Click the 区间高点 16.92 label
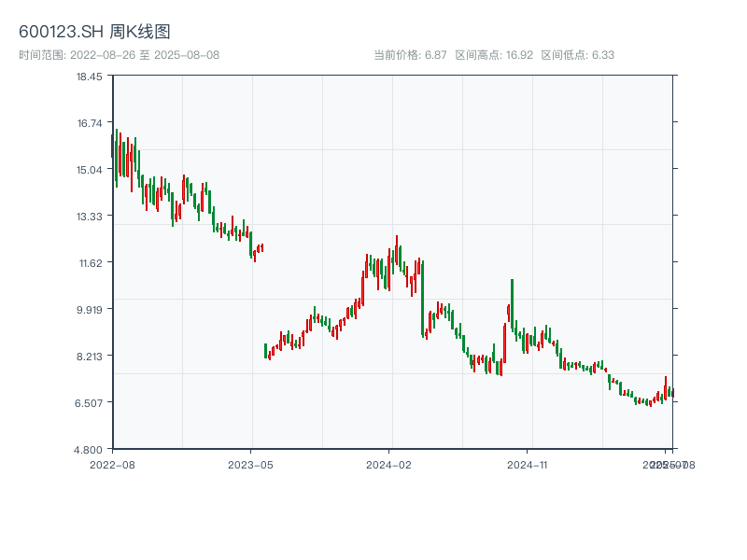 (494, 55)
